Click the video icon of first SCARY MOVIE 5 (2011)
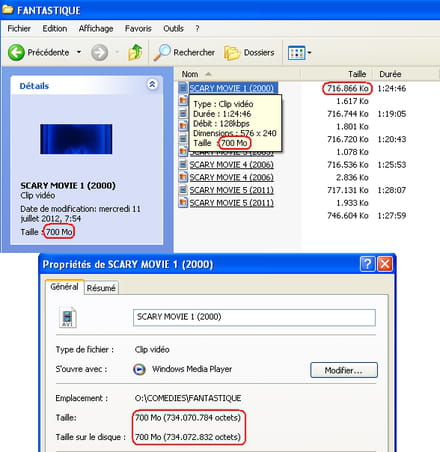440x452 pixels. [183, 190]
